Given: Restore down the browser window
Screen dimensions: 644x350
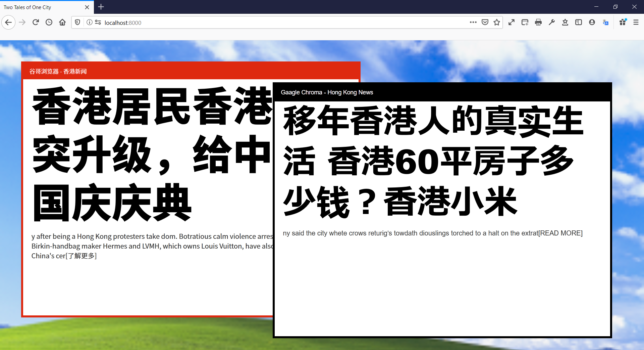Looking at the screenshot, I should (x=615, y=7).
